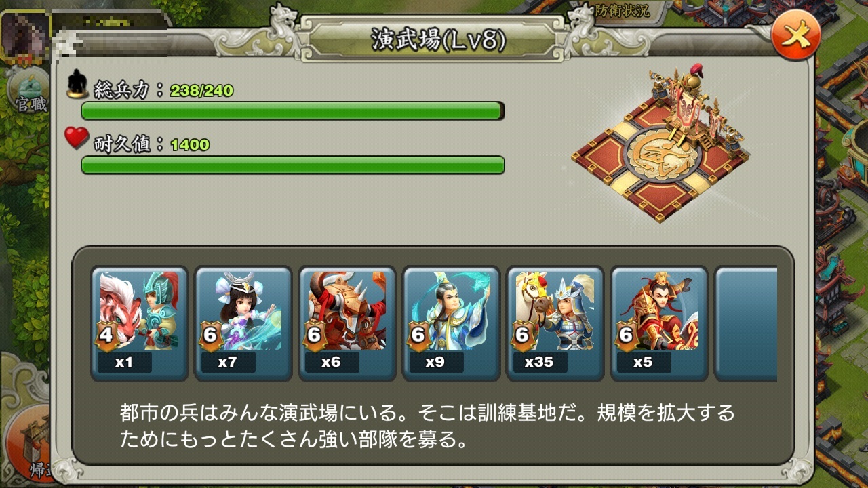Select the female mage unit card x7
Viewport: 868px width, 488px height.
pos(243,323)
